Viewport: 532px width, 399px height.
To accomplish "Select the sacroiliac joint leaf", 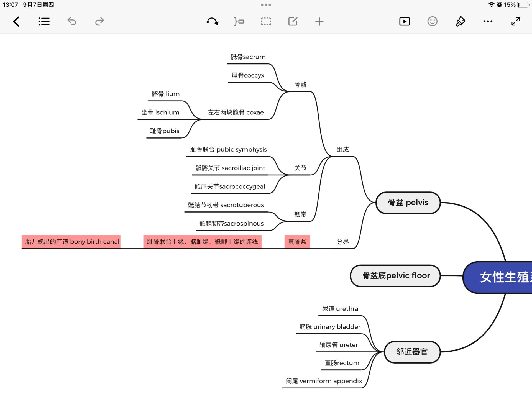I will (x=231, y=168).
